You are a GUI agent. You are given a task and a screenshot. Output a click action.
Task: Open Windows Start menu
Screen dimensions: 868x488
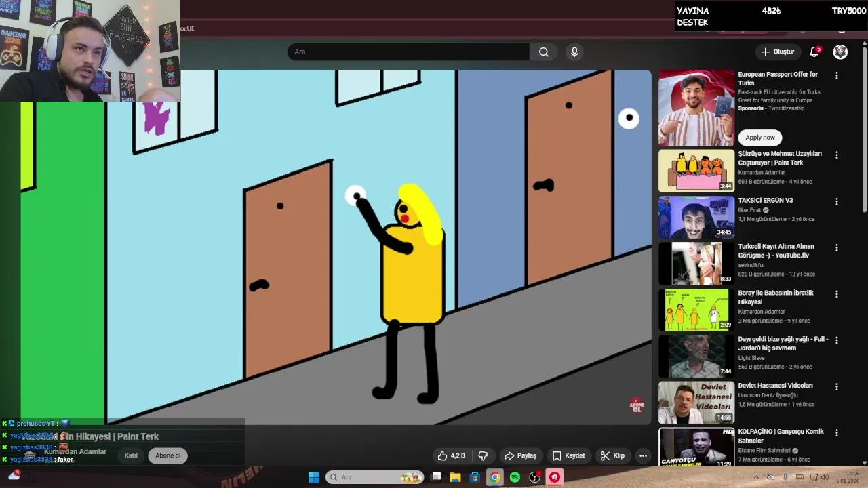coord(313,477)
